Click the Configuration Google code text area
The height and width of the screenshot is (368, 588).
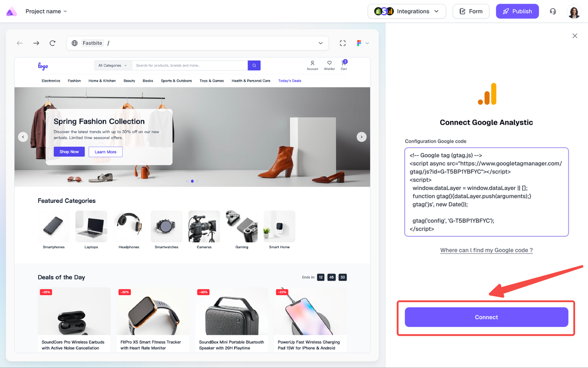coord(486,192)
